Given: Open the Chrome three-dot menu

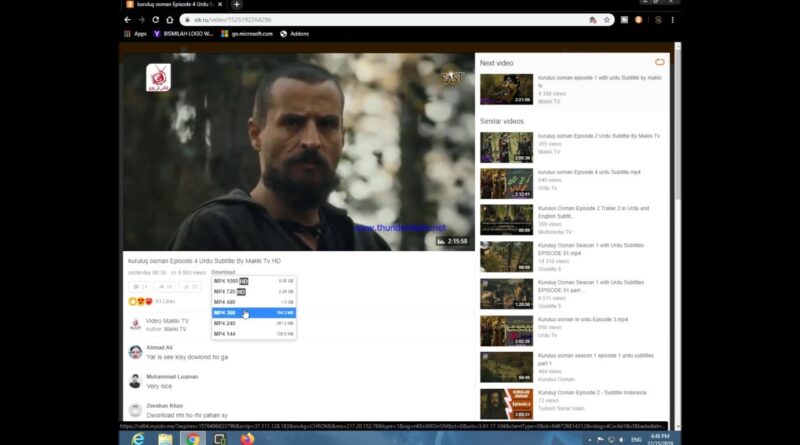Looking at the screenshot, I should 672,20.
